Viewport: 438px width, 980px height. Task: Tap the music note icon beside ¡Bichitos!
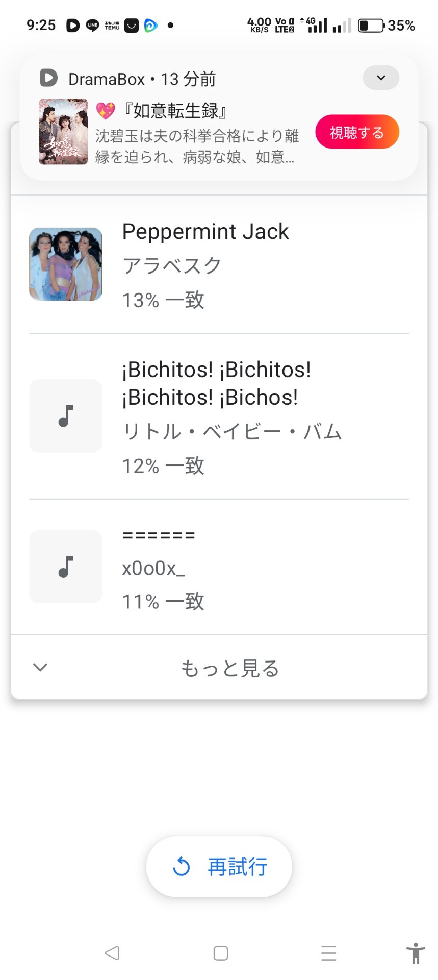pos(66,415)
